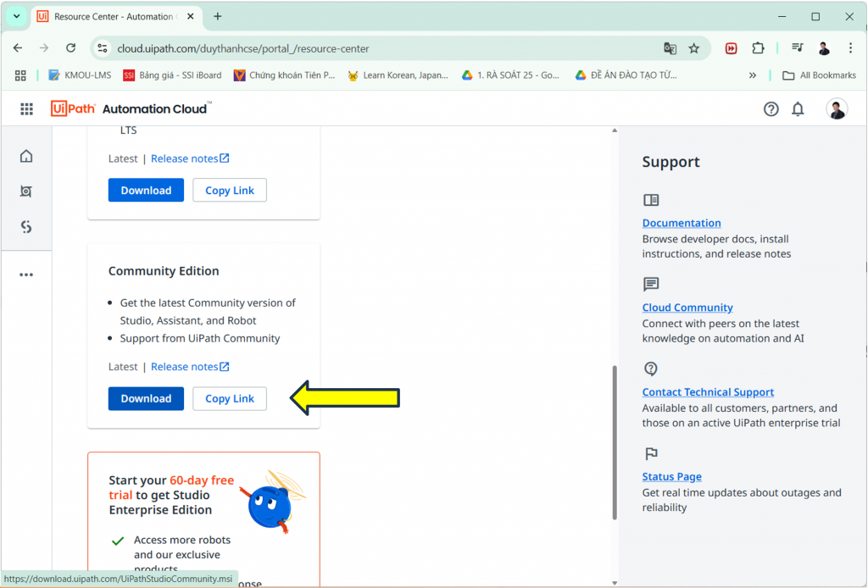Open the Bảng giá - SSI iBoard bookmark
Image resolution: width=868 pixels, height=588 pixels.
point(172,75)
